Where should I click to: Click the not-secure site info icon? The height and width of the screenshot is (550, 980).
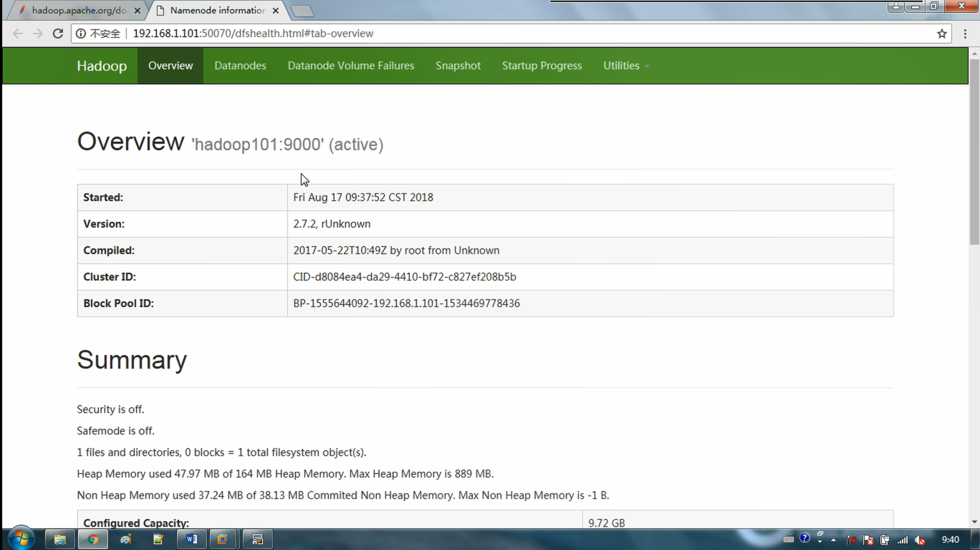tap(81, 34)
